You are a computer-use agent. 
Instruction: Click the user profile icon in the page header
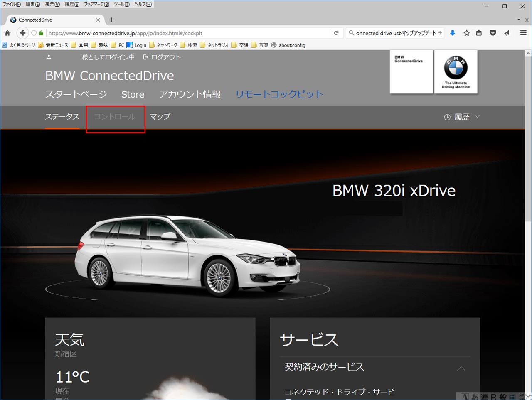(x=49, y=57)
